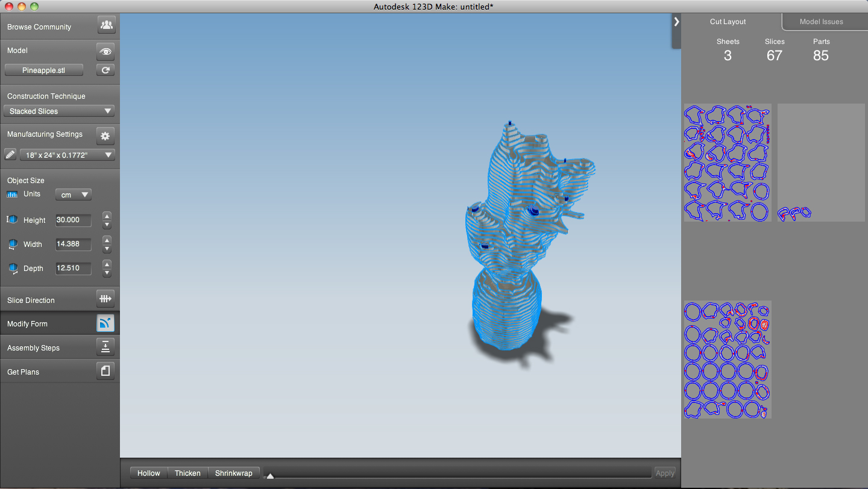Click the Depth cube icon
The height and width of the screenshot is (489, 868).
click(x=13, y=268)
